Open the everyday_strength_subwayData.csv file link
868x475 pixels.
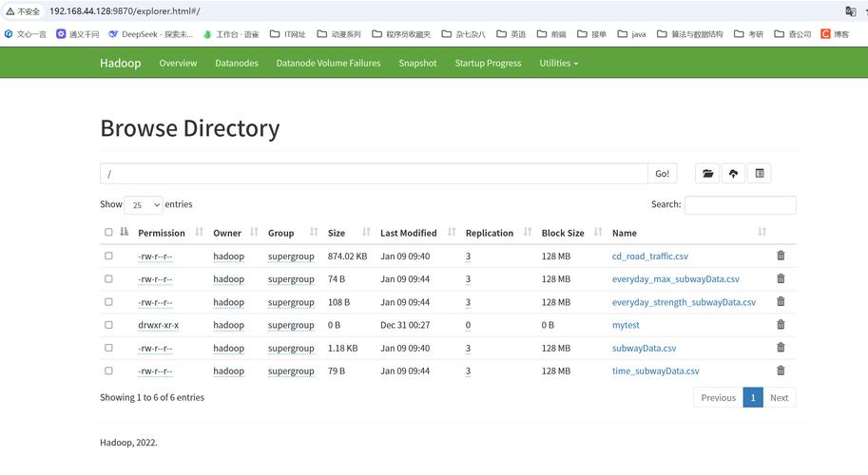[x=684, y=302]
